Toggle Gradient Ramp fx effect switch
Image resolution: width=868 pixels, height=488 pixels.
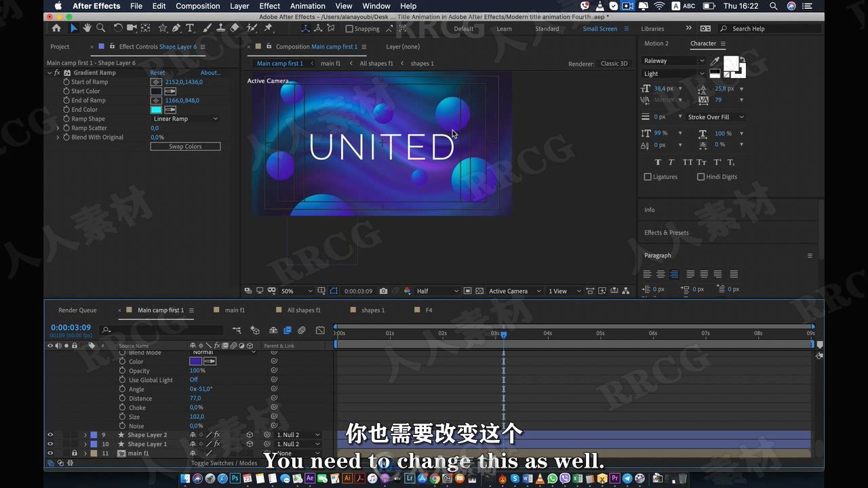click(x=57, y=73)
